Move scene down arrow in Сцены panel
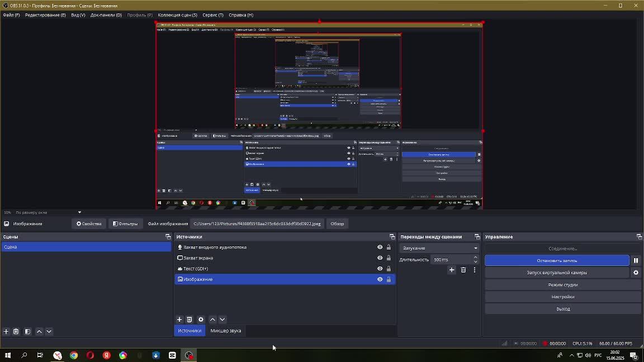The width and height of the screenshot is (644, 362). [x=49, y=331]
